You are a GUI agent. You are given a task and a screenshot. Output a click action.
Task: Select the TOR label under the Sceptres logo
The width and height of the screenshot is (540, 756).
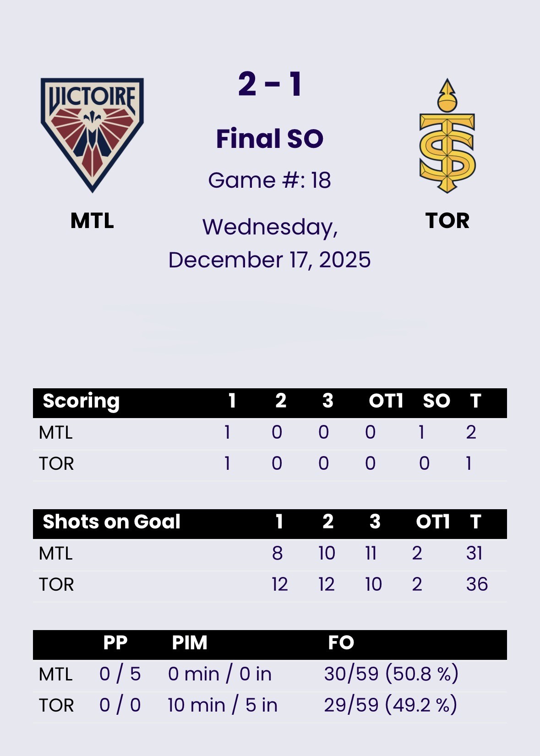(447, 221)
